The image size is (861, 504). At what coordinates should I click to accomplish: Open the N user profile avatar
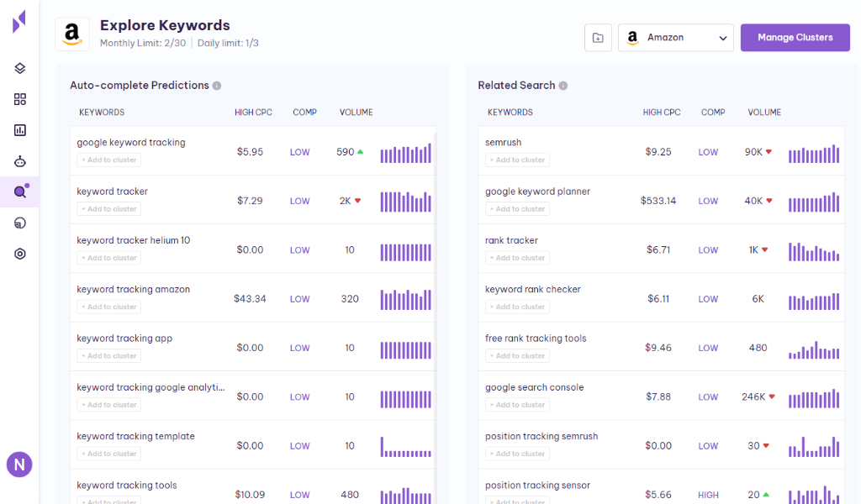(x=19, y=465)
